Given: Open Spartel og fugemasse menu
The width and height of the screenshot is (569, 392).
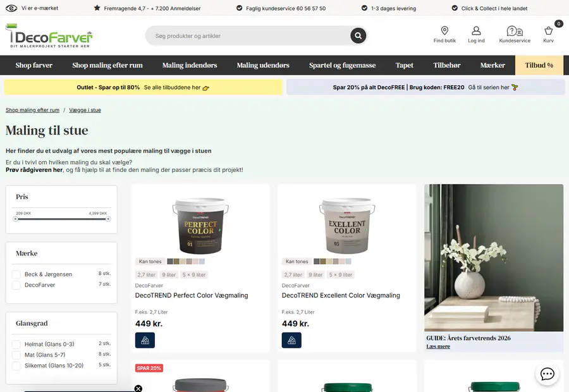Looking at the screenshot, I should coord(342,65).
